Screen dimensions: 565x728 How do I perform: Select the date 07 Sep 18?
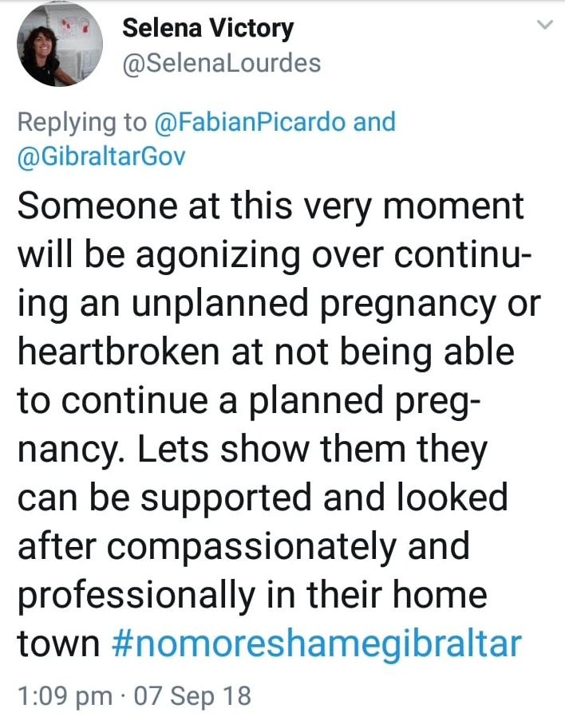coord(192,695)
